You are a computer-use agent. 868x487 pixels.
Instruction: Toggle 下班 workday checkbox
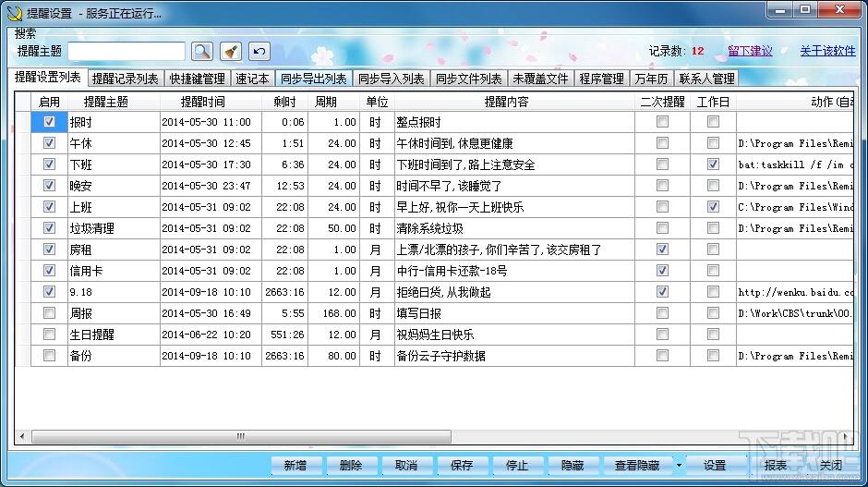(713, 164)
